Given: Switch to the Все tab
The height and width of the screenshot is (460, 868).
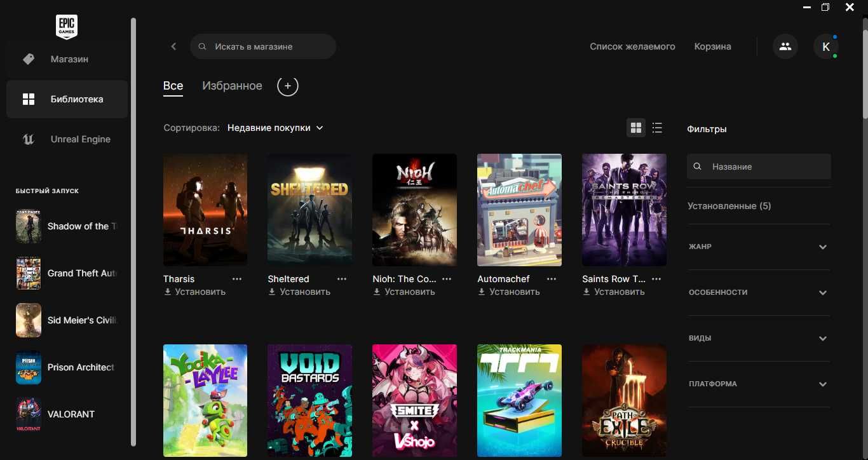Looking at the screenshot, I should click(173, 86).
